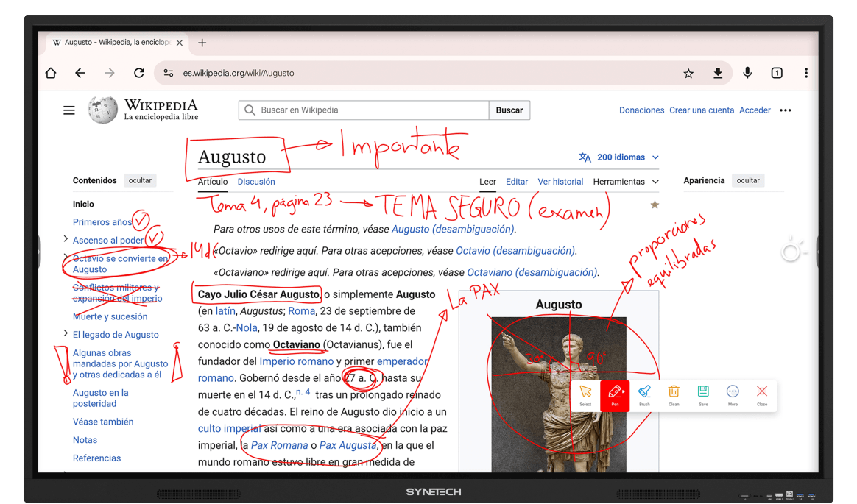This screenshot has width=857, height=504.
Task: Jump to Muerte y sucesión section
Action: coord(110,316)
